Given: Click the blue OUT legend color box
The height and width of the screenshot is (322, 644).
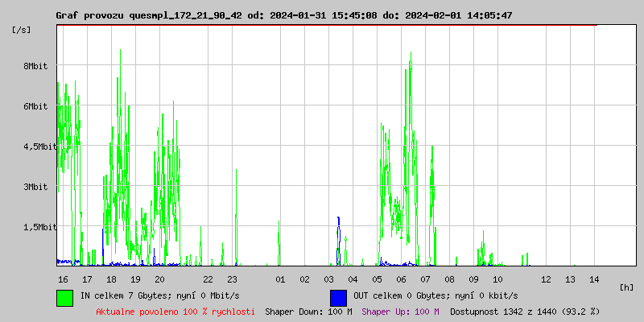Looking at the screenshot, I should 338,297.
